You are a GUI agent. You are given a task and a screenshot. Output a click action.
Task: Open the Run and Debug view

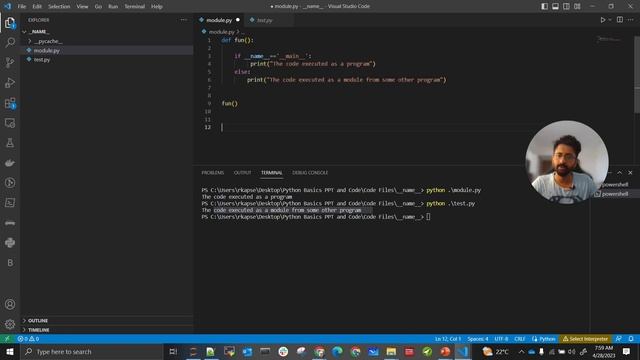point(10,83)
